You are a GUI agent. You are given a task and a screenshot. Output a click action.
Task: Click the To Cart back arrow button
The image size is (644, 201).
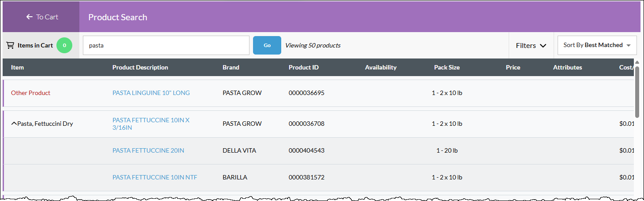coord(42,17)
